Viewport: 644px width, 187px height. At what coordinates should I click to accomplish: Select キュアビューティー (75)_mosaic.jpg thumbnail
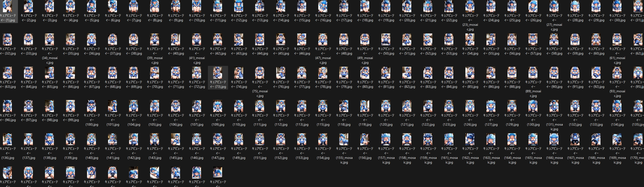point(260,73)
